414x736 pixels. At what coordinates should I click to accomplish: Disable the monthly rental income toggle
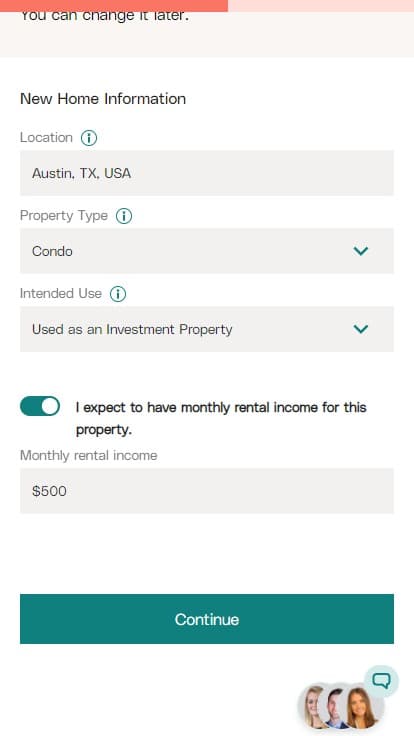pos(40,406)
